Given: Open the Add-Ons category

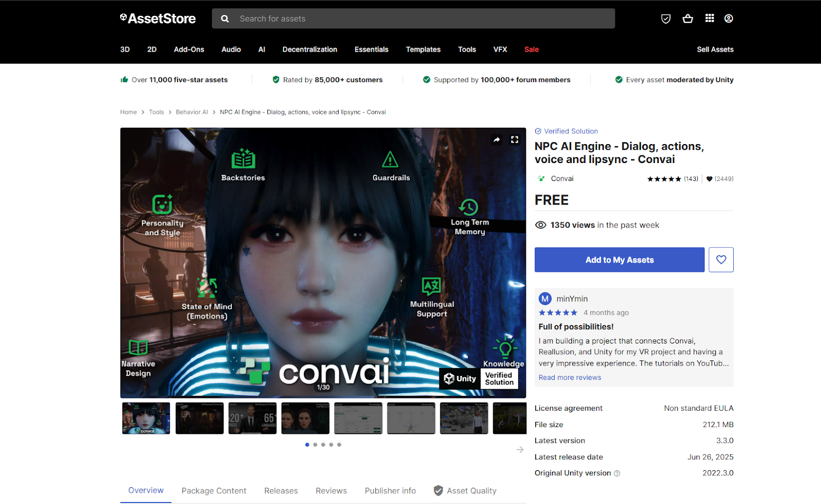Looking at the screenshot, I should 189,49.
